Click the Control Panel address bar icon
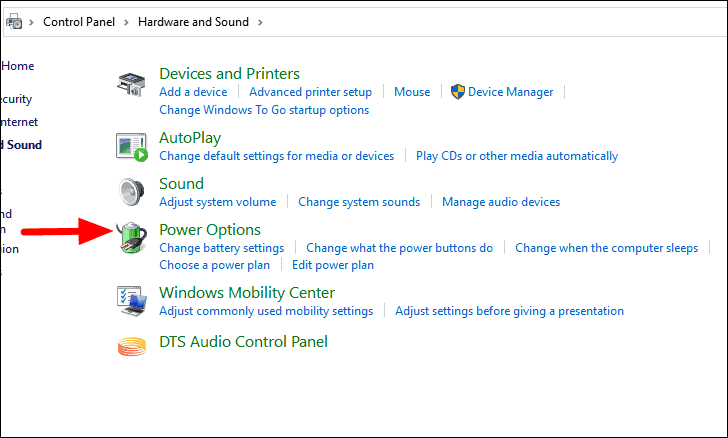Image resolution: width=728 pixels, height=438 pixels. pyautogui.click(x=13, y=22)
